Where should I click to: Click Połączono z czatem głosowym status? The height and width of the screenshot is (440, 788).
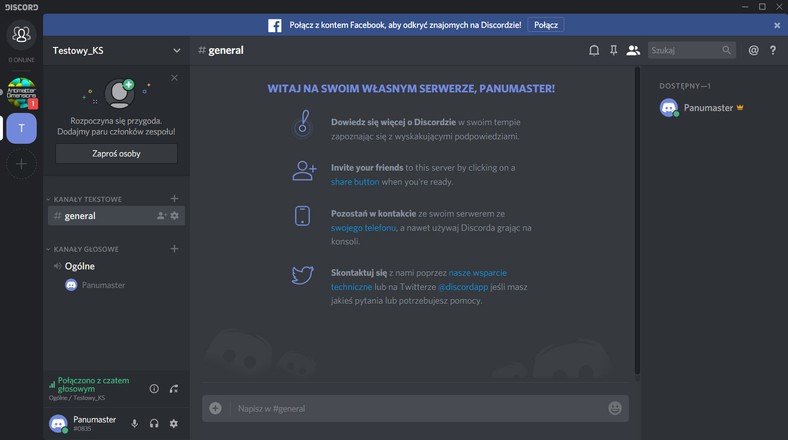point(93,385)
